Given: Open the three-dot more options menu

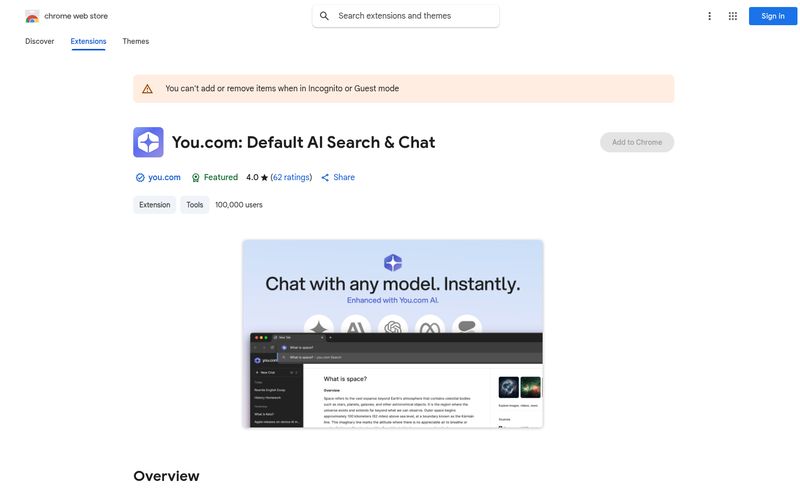Looking at the screenshot, I should (x=709, y=16).
